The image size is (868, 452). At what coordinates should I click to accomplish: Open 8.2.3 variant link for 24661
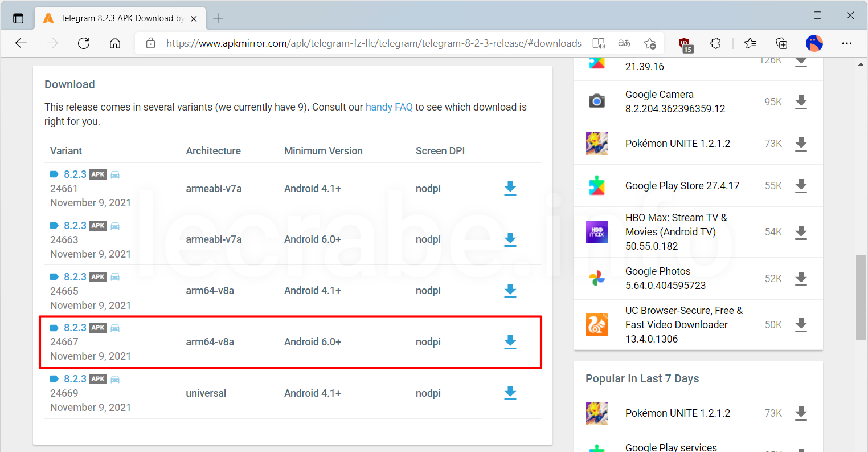pyautogui.click(x=75, y=174)
